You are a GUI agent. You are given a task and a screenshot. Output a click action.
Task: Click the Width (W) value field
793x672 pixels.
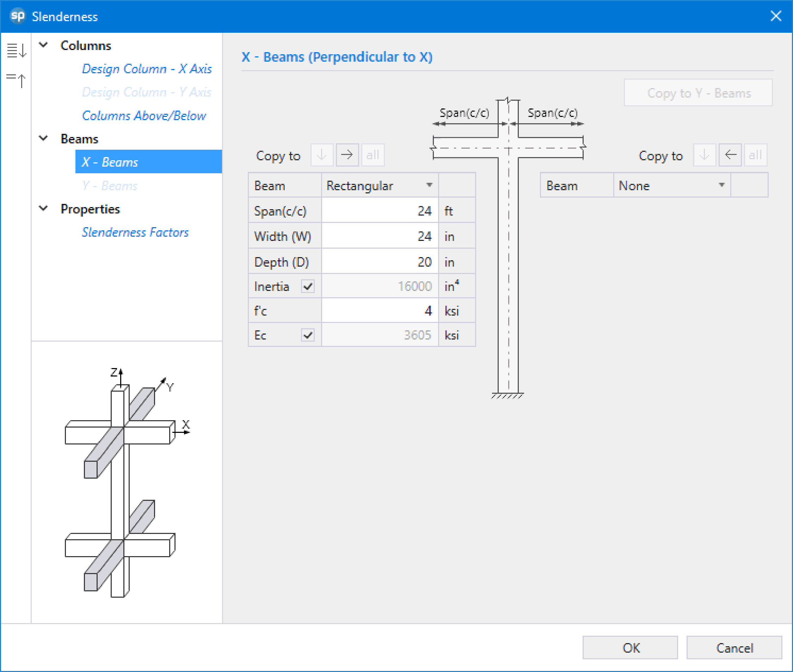[x=380, y=236]
